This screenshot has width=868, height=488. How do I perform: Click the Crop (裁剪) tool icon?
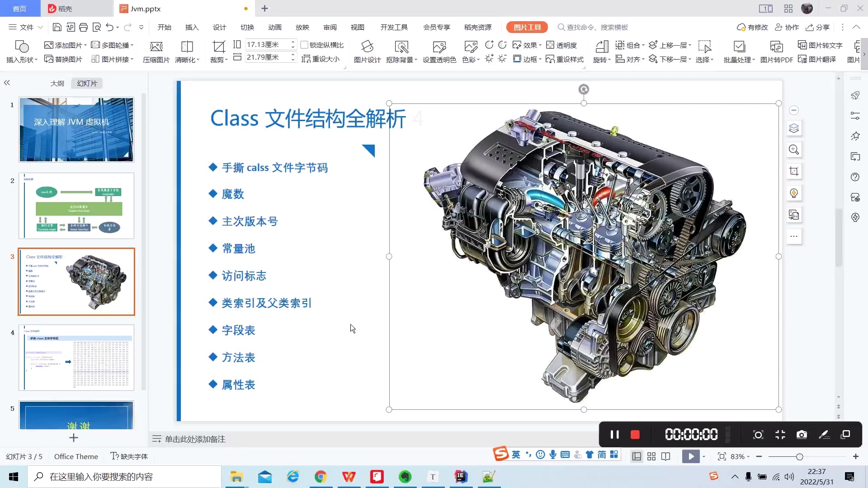point(219,47)
